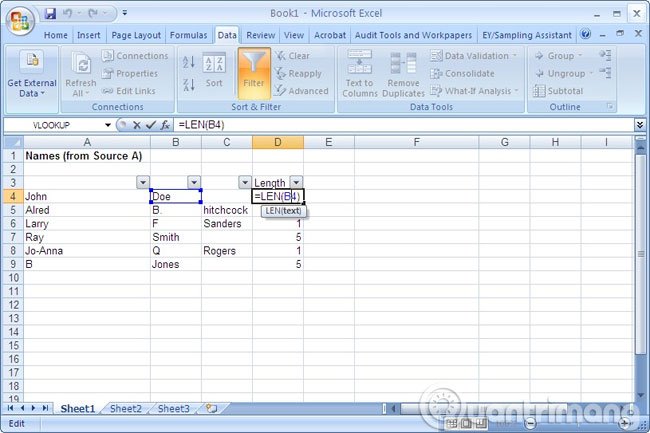Viewport: 650px width, 433px height.
Task: Undo the last action from the quick toolbar
Action: pos(68,14)
